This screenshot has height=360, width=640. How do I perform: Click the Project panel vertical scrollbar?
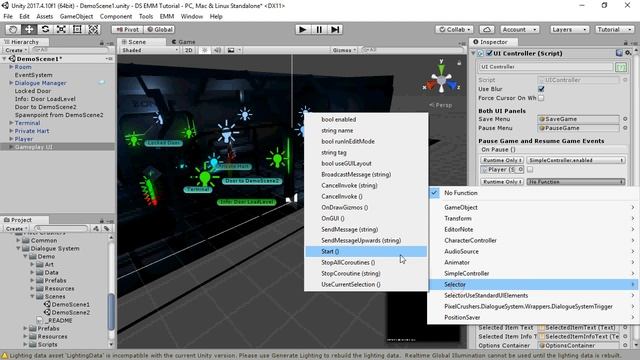click(x=111, y=311)
